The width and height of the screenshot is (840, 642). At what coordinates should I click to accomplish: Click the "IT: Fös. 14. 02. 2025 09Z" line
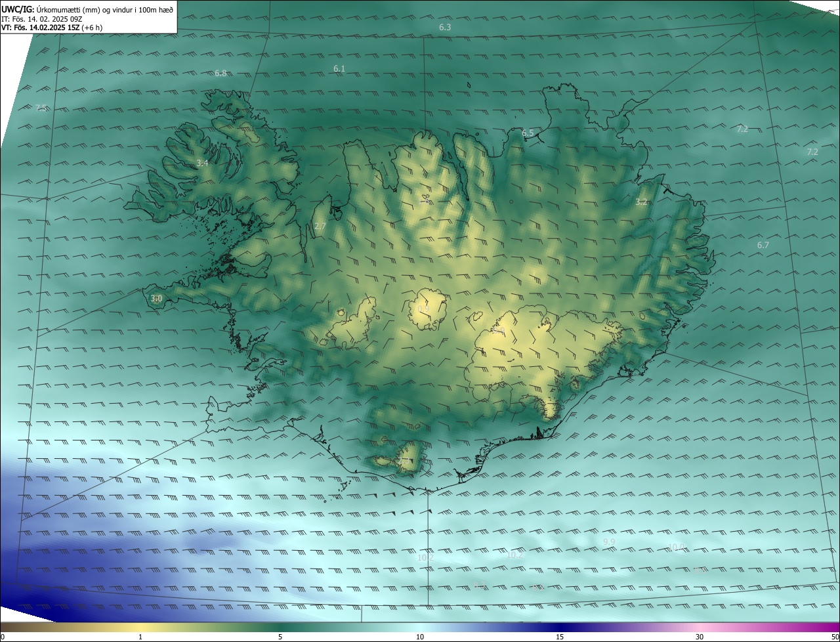[x=42, y=18]
